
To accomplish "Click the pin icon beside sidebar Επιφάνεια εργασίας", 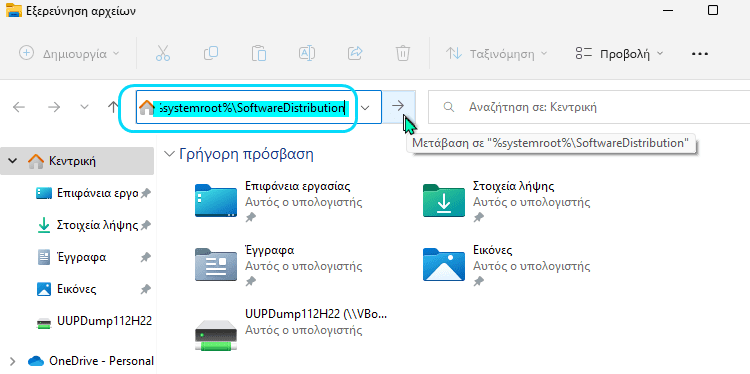I will [146, 193].
